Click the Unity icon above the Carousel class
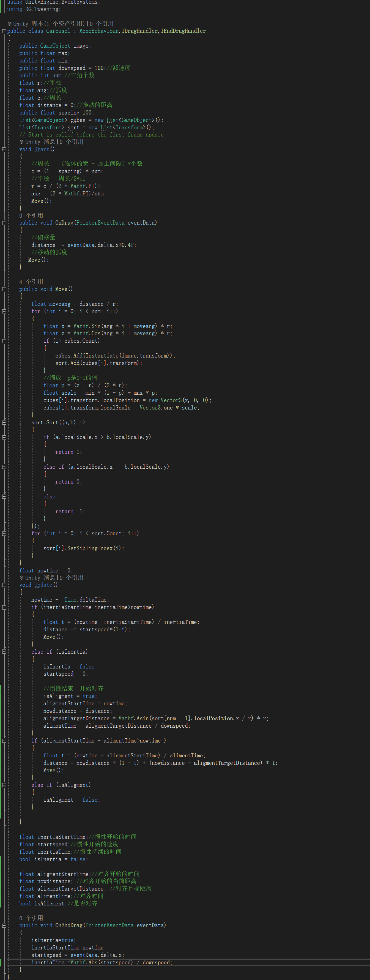Screen dimensions: 370x980 (x=10, y=24)
